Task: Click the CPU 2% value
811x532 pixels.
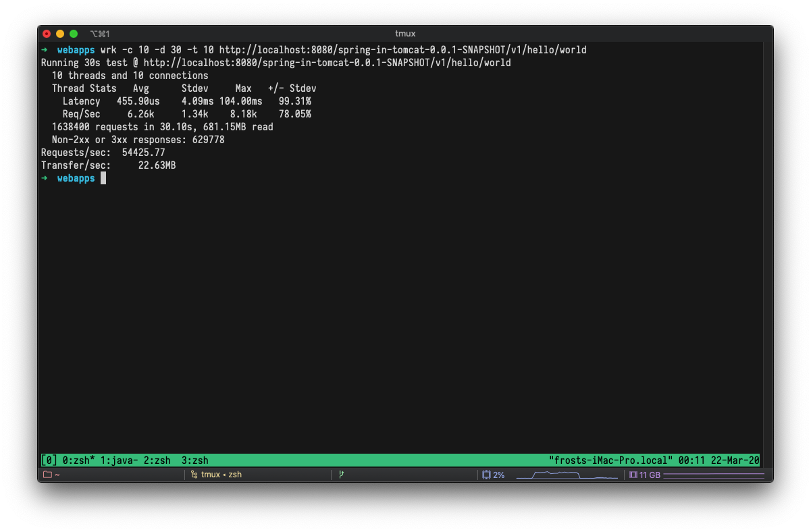Action: pyautogui.click(x=498, y=475)
